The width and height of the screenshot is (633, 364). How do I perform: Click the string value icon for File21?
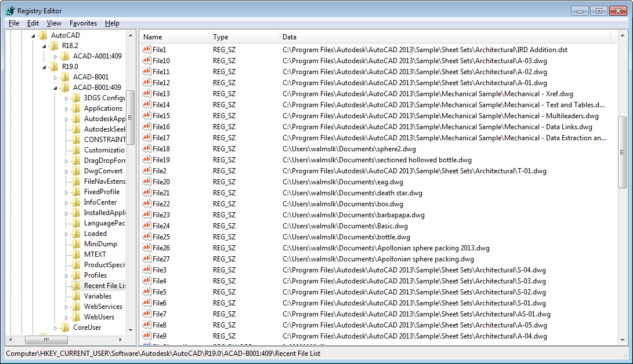(x=147, y=193)
